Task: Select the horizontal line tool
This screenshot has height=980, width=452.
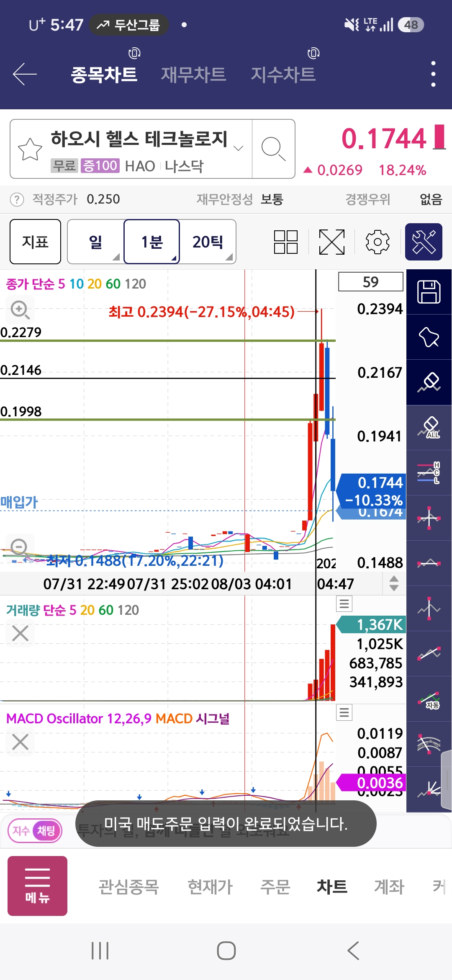Action: 429,563
